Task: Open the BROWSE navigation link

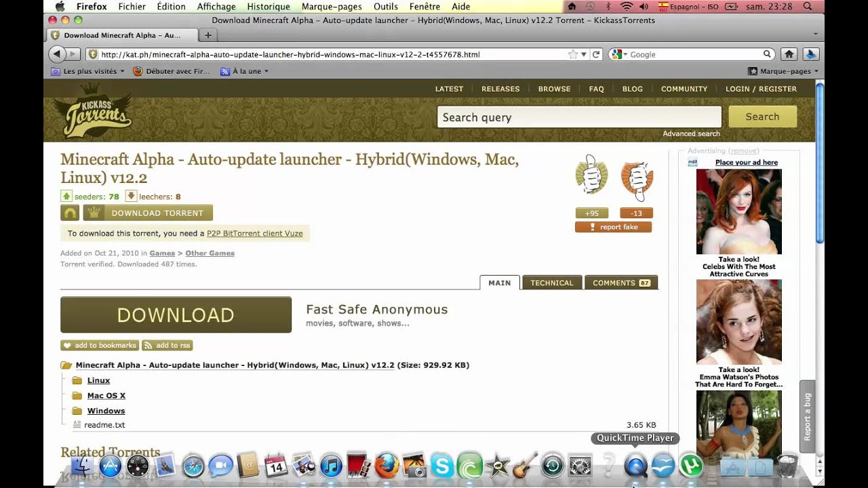Action: click(554, 89)
